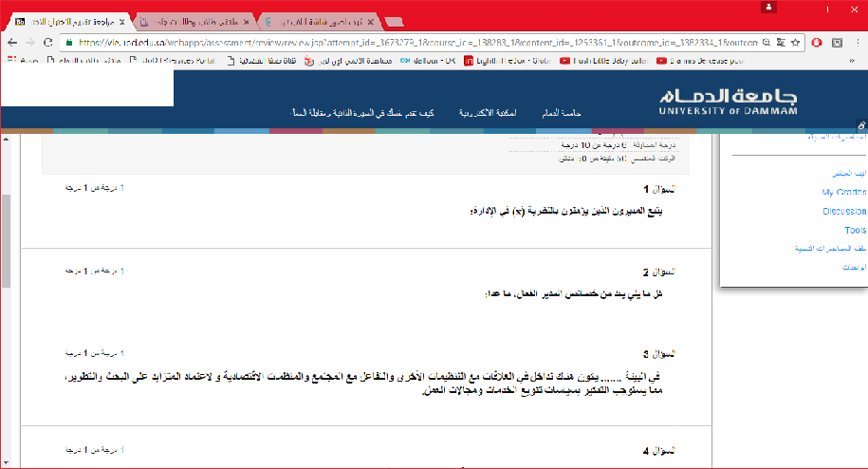Show more bookmarks with the chevron

coord(852,61)
